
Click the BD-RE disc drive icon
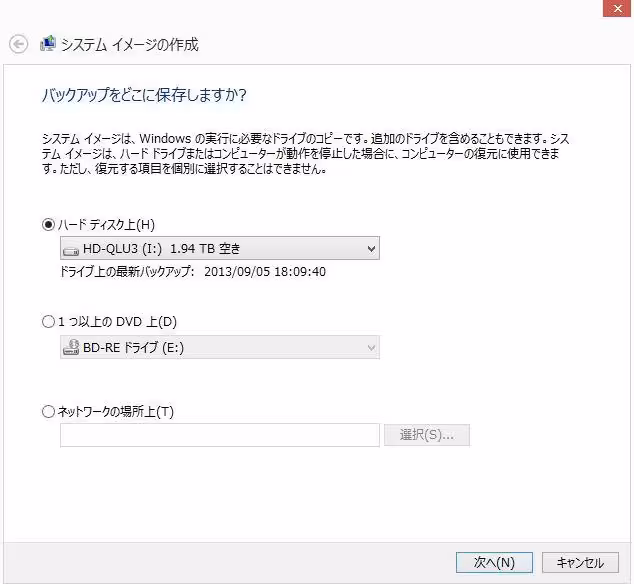click(x=71, y=347)
